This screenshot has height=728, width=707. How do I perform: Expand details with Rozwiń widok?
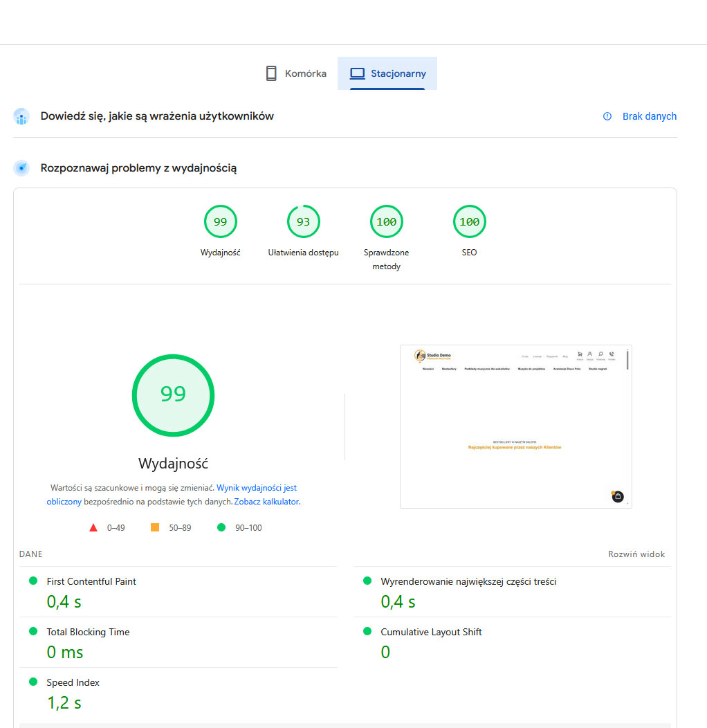pos(636,554)
